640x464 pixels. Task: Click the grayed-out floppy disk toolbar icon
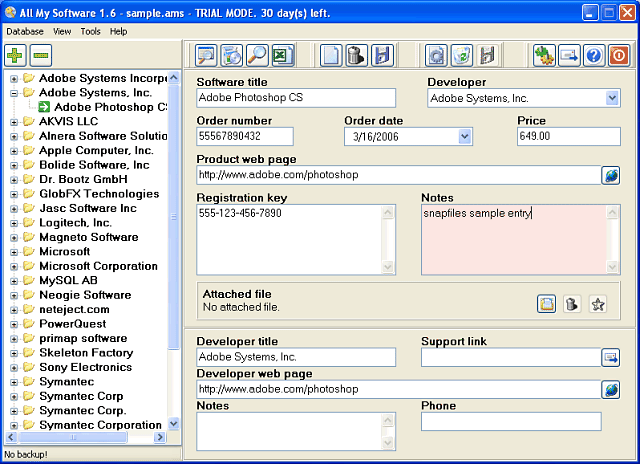487,55
